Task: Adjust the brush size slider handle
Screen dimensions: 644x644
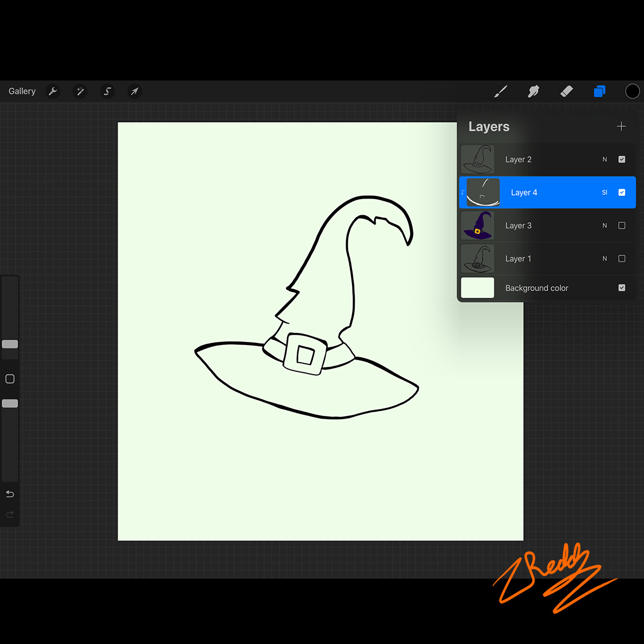Action: click(10, 344)
